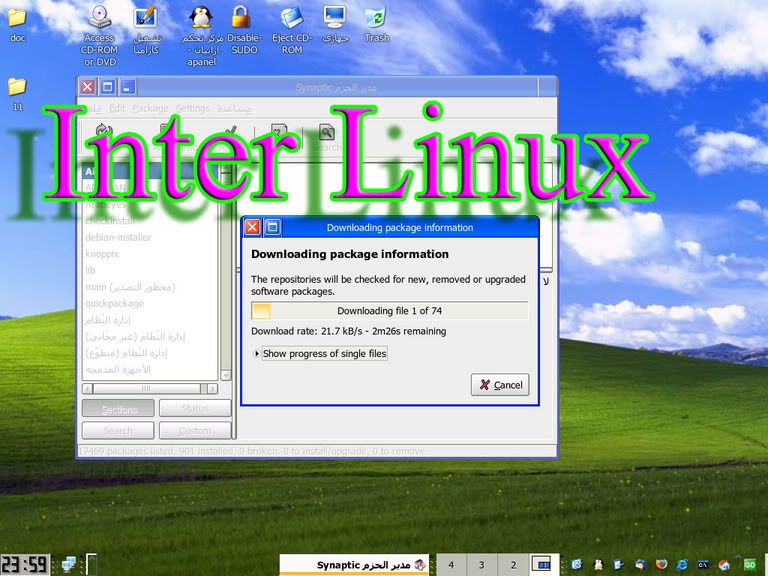
Task: Click the Downloading file 1 of 74 progress bar
Action: (x=390, y=311)
